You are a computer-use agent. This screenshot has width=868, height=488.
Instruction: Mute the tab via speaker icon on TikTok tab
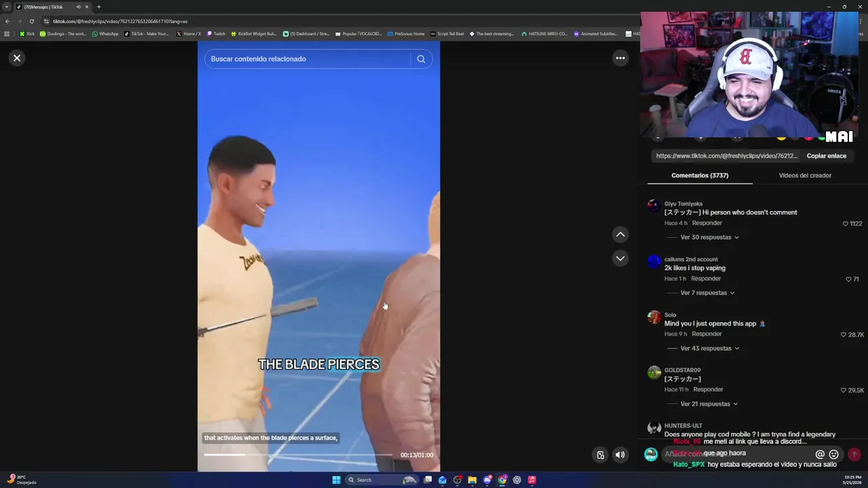point(78,7)
